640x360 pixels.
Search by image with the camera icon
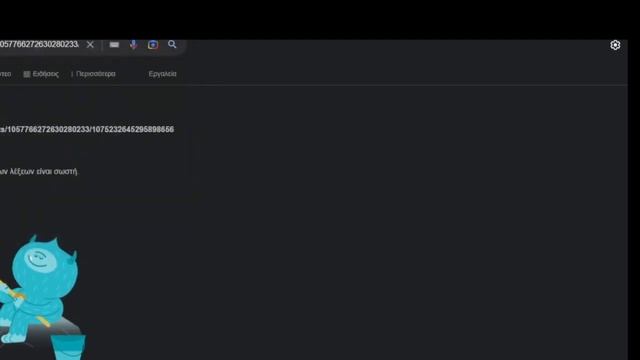coord(153,44)
